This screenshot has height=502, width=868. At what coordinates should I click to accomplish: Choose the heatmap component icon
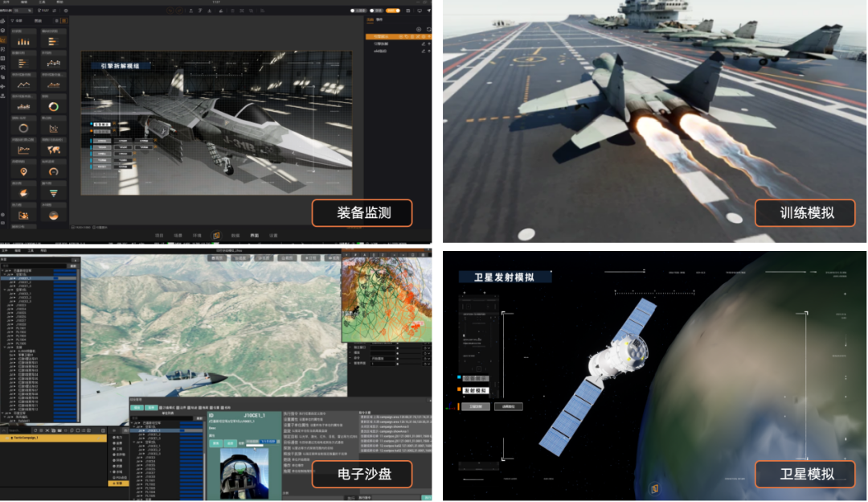pyautogui.click(x=23, y=215)
